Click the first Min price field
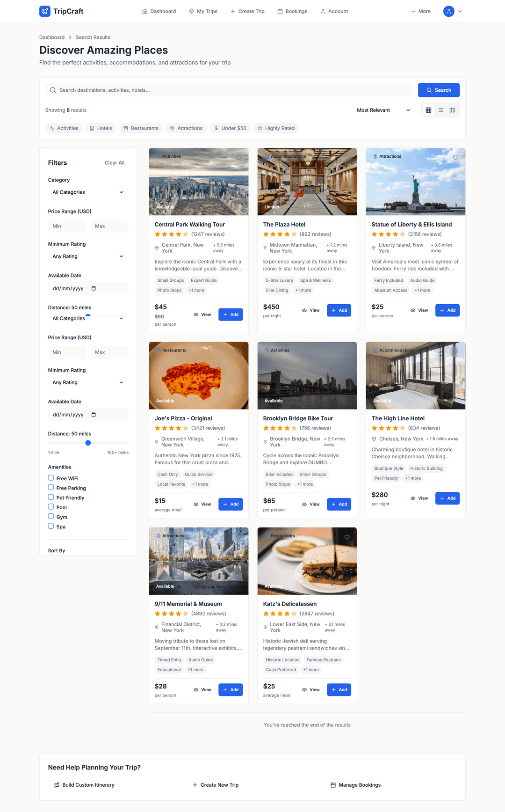The height and width of the screenshot is (812, 505). [67, 226]
